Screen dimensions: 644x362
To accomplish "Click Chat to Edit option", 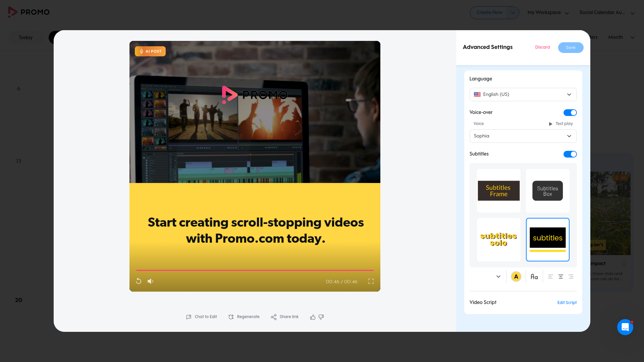I will tap(202, 317).
